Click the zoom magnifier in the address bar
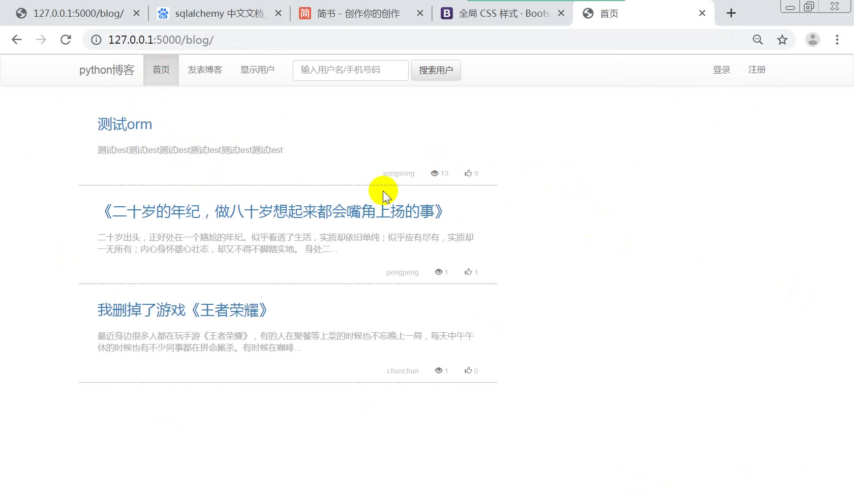 [x=758, y=40]
